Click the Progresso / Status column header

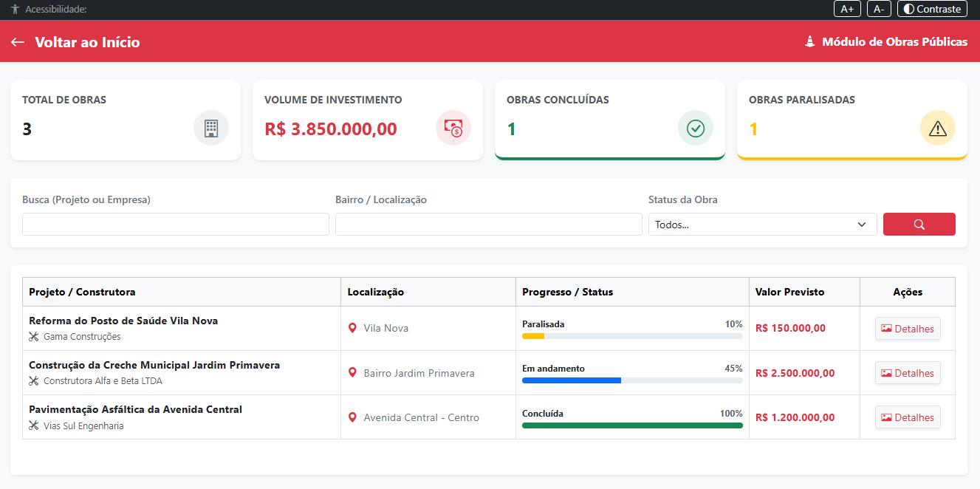point(632,292)
